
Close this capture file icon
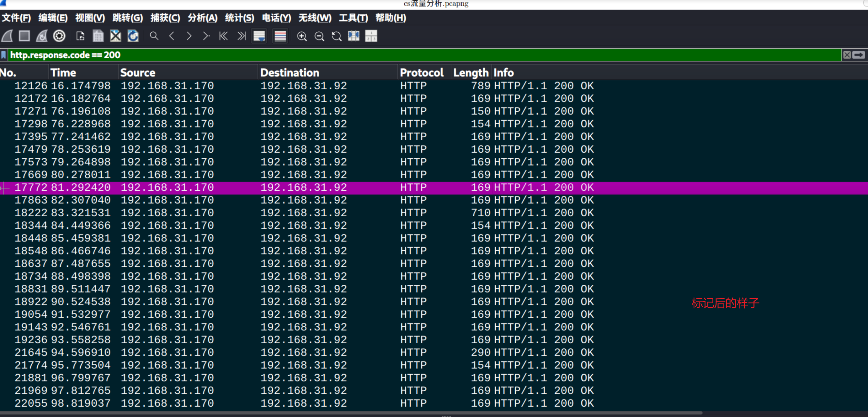[115, 36]
